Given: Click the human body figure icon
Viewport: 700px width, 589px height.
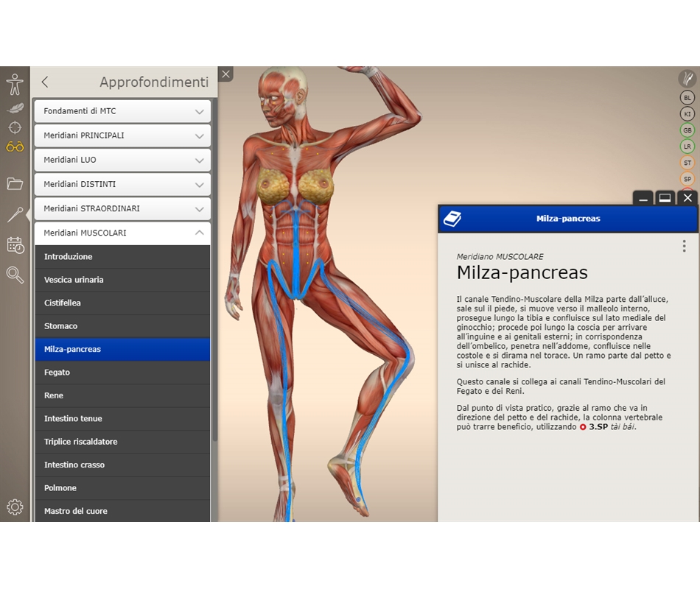Looking at the screenshot, I should (15, 84).
